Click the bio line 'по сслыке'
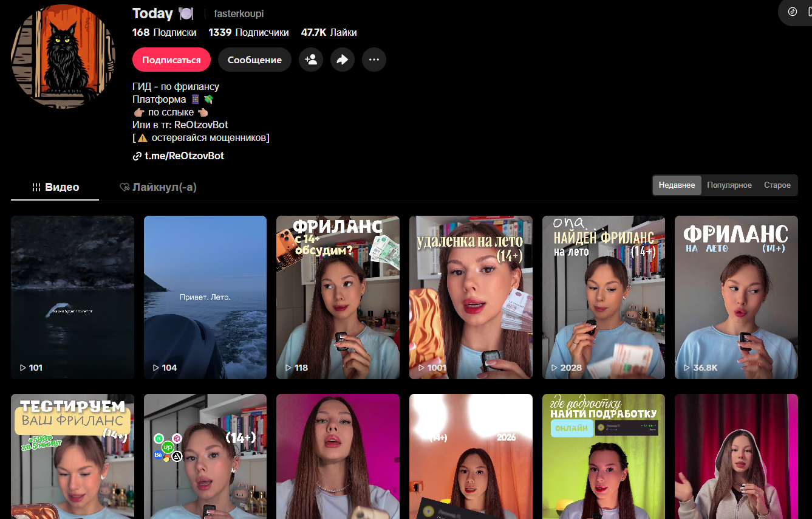 (x=171, y=112)
